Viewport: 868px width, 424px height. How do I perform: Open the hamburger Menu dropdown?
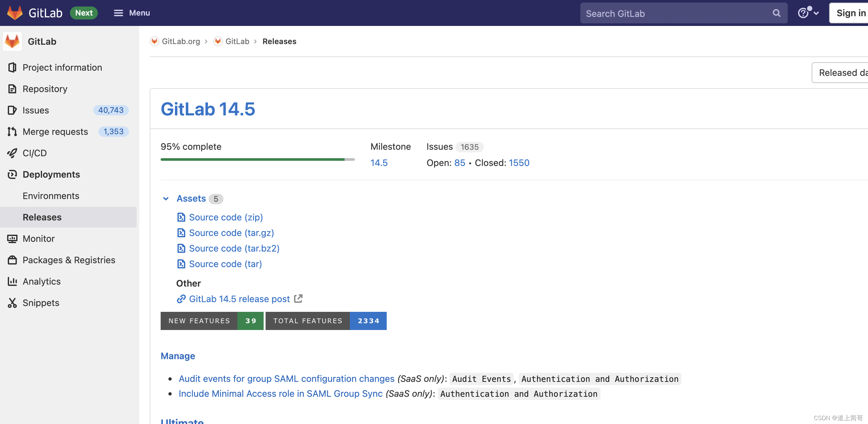pos(132,13)
